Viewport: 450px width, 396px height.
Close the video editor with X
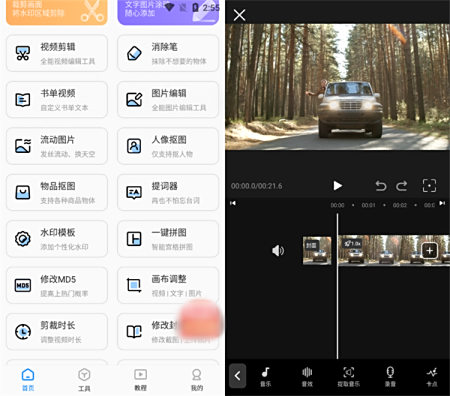tap(239, 15)
